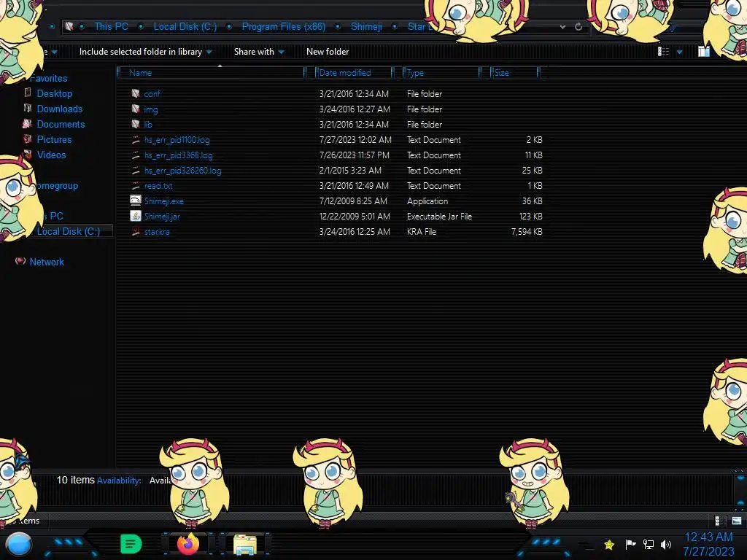This screenshot has width=747, height=560.
Task: Click the Videos library icon
Action: coord(28,155)
